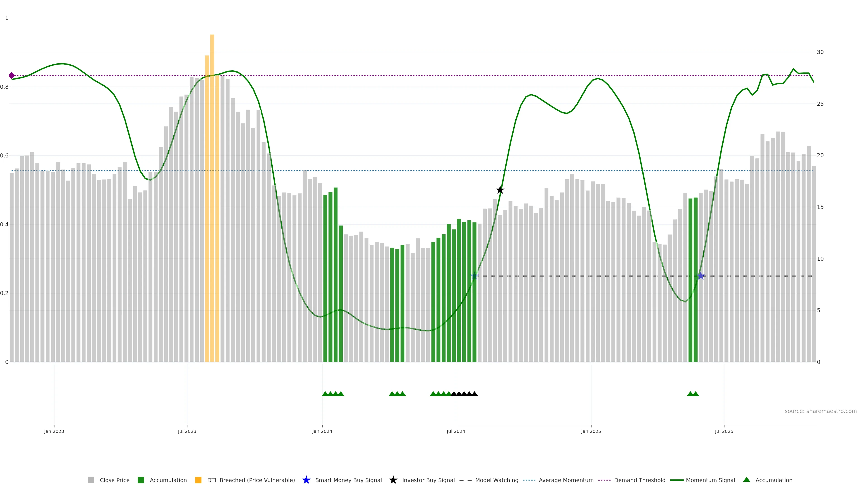Viewport: 868px width, 488px height.
Task: Click the source: sharemaestro.com text
Action: 821,411
